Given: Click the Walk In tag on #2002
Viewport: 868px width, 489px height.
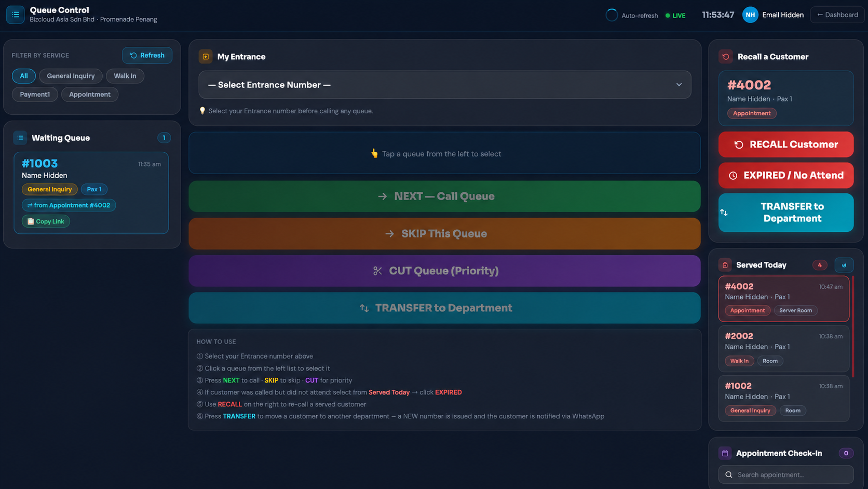Looking at the screenshot, I should tap(739, 361).
